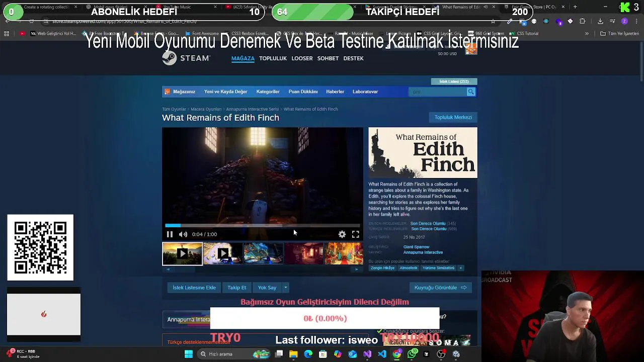Open the DESTEK menu
The image size is (644, 362).
pyautogui.click(x=353, y=58)
